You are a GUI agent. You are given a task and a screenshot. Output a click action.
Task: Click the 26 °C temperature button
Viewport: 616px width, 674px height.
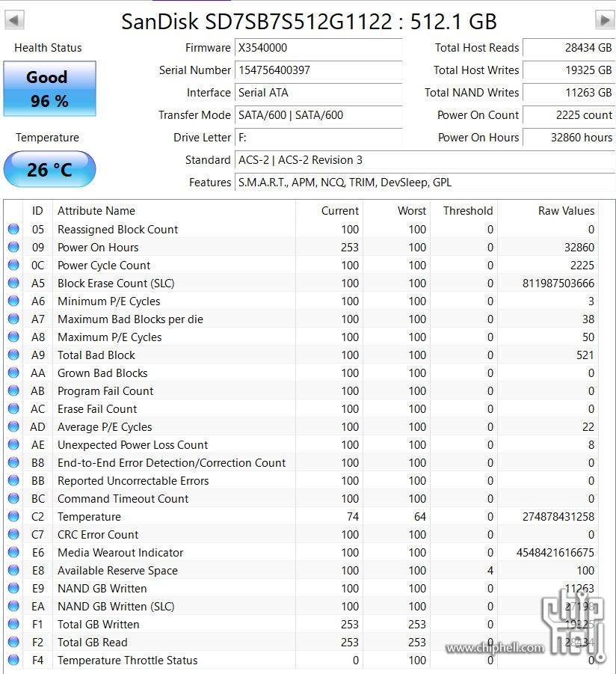point(50,169)
